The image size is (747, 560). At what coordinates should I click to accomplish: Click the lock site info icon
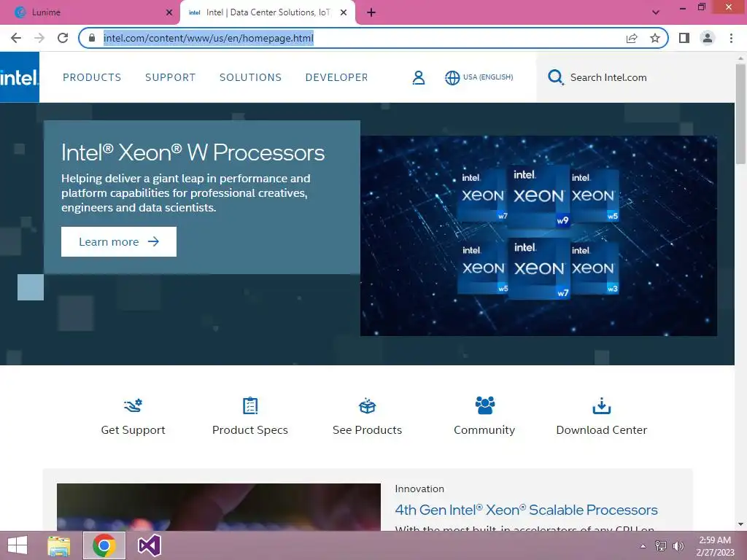point(92,38)
